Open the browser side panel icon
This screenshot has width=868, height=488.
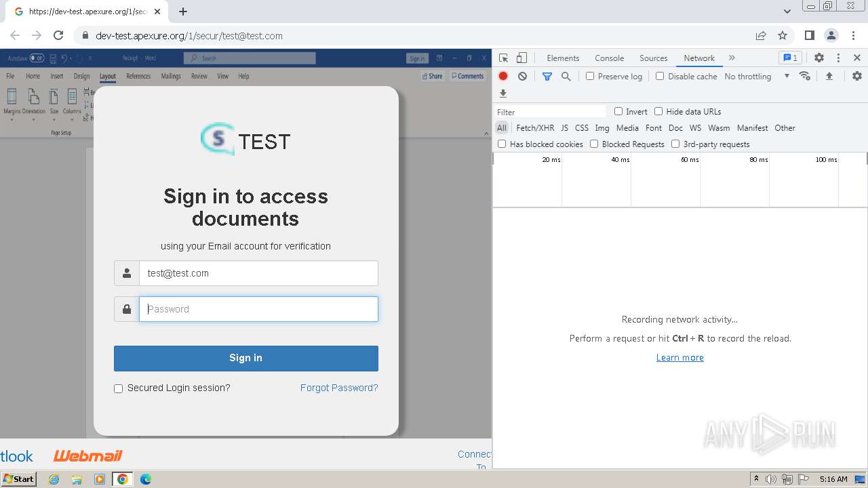[809, 35]
